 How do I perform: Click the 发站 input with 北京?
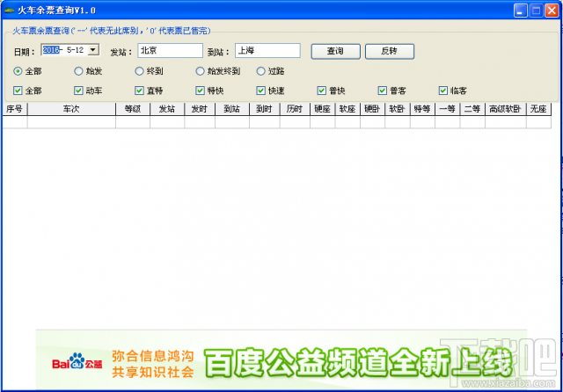(170, 51)
